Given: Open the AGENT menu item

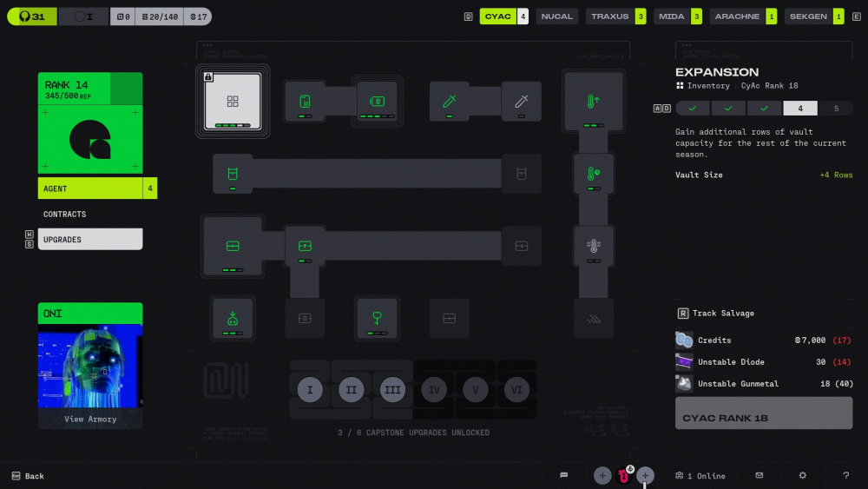Looking at the screenshot, I should pyautogui.click(x=97, y=188).
